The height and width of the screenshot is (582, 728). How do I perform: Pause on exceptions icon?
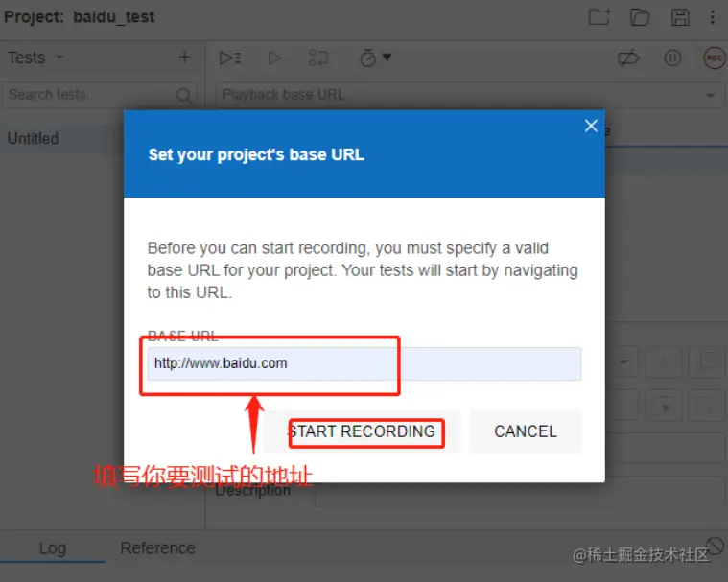[x=672, y=58]
